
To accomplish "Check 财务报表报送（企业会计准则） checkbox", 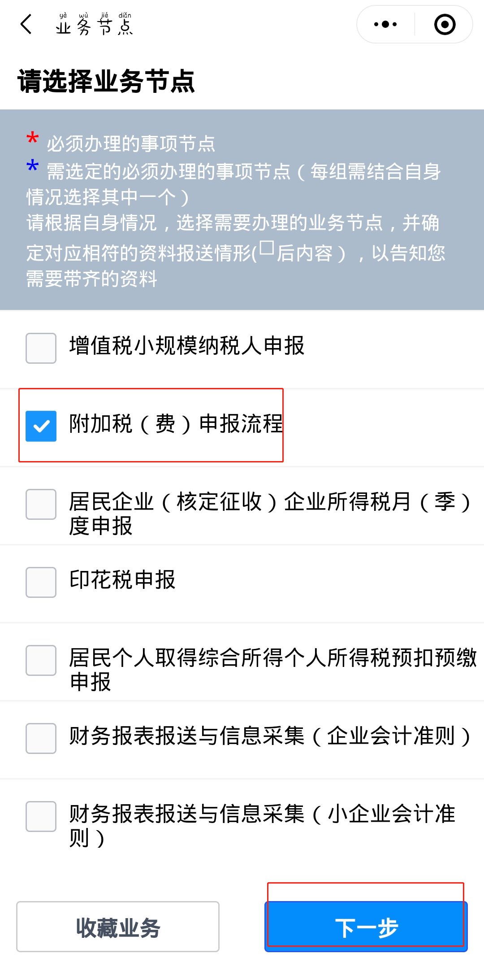I will pos(41,738).
